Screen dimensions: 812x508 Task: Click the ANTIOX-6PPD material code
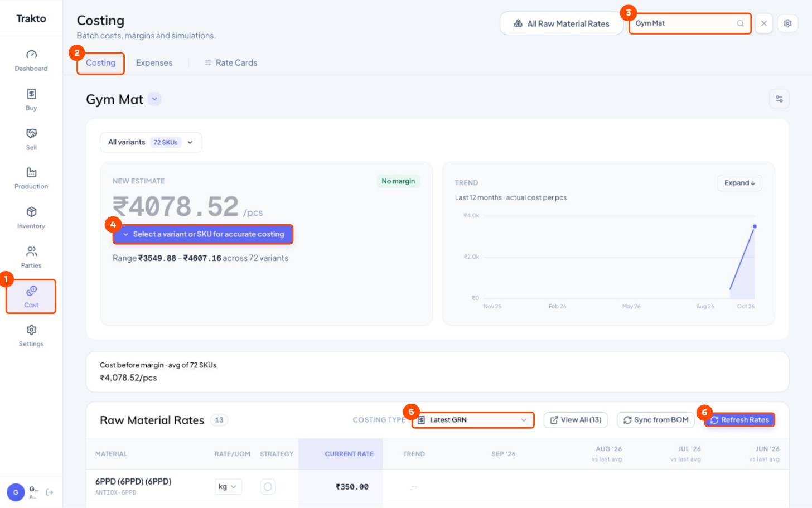tap(115, 492)
